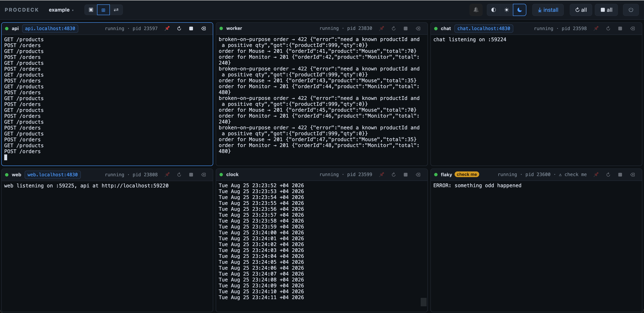This screenshot has height=313, width=644.
Task: Stop all processes
Action: point(606,10)
